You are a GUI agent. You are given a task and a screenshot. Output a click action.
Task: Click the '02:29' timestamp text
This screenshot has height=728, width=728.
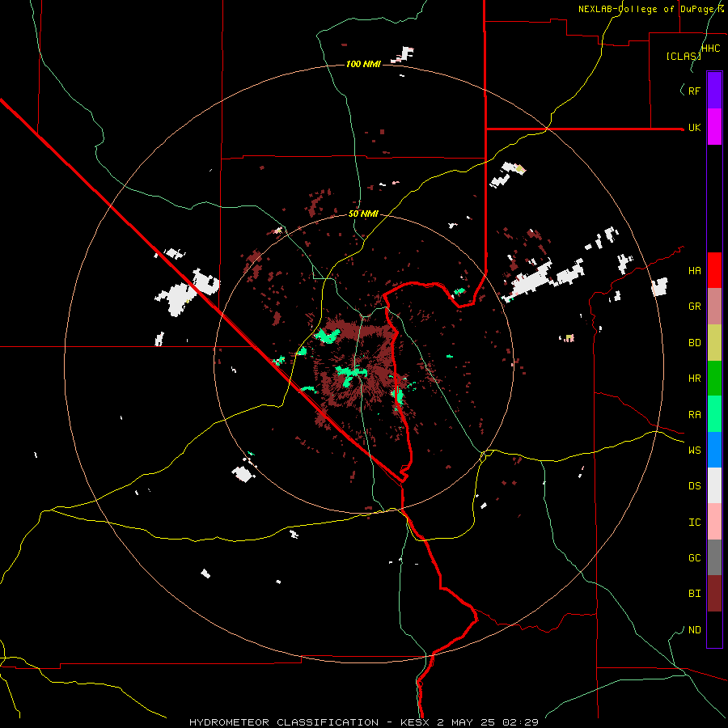pyautogui.click(x=520, y=722)
